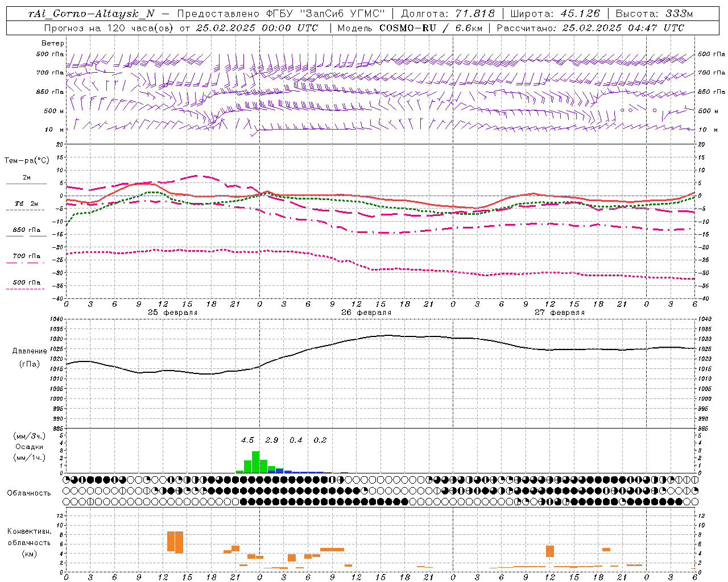Click the Долгота: 71.818 longitude value

[x=448, y=14]
